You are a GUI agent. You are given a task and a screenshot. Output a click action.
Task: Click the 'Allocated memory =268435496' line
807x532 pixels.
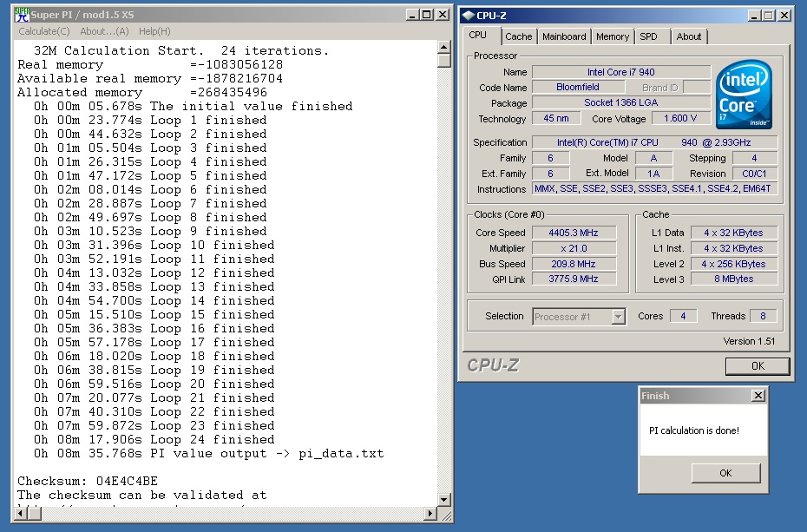click(x=142, y=92)
